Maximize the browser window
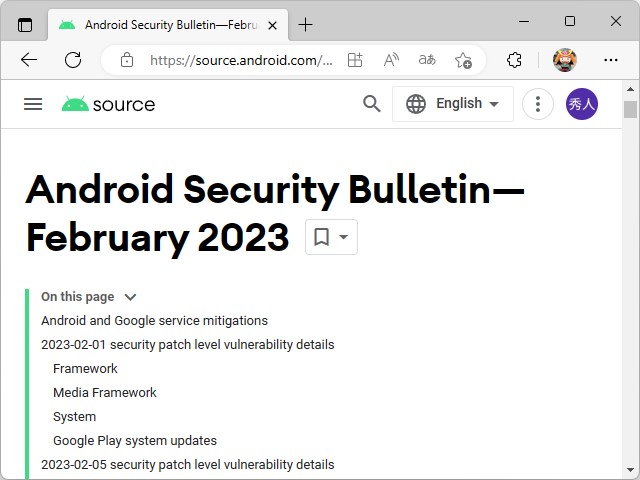This screenshot has height=480, width=640. (x=570, y=21)
